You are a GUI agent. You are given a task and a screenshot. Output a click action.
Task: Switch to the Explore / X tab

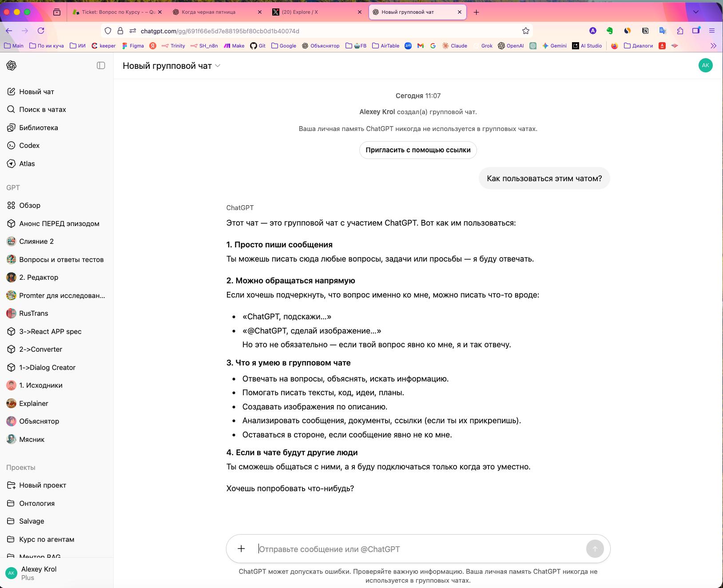[x=311, y=12]
